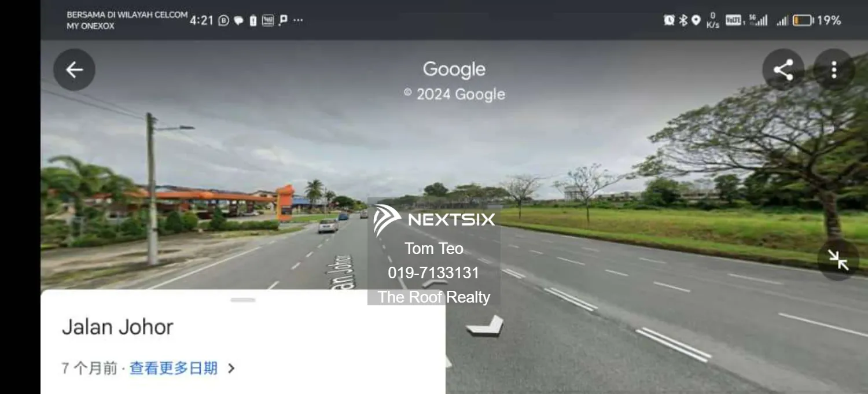Tap the 5G signal strength bars

click(759, 21)
